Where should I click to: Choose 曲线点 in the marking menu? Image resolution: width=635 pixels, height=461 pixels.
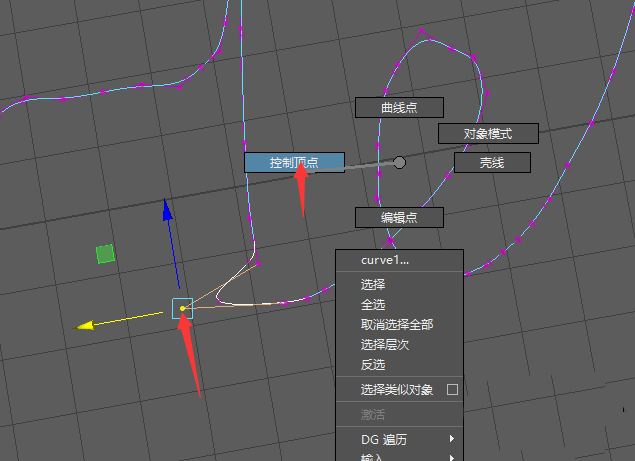[x=399, y=107]
